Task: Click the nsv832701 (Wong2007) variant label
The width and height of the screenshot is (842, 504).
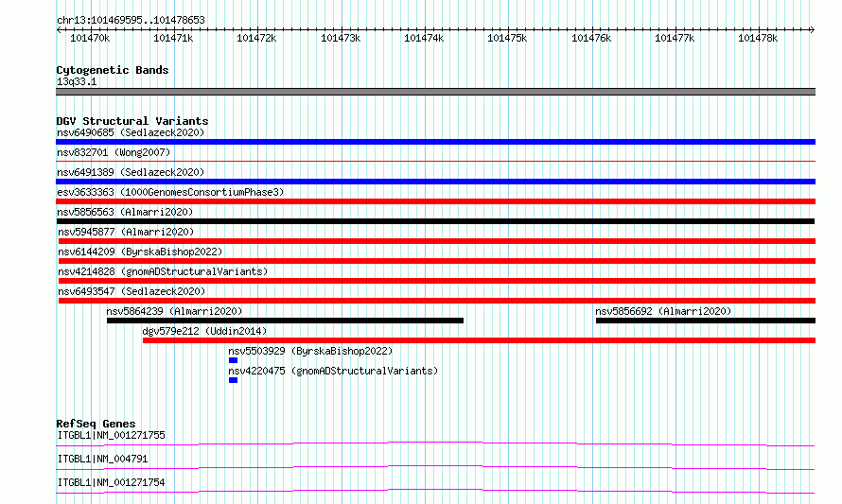Action: coord(114,152)
